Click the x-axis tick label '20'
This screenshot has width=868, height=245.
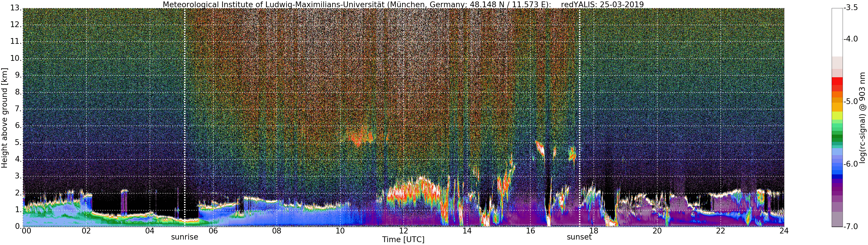tap(657, 231)
